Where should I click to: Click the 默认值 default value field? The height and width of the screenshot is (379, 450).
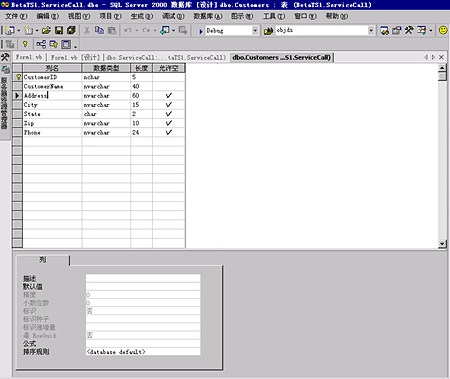point(143,286)
